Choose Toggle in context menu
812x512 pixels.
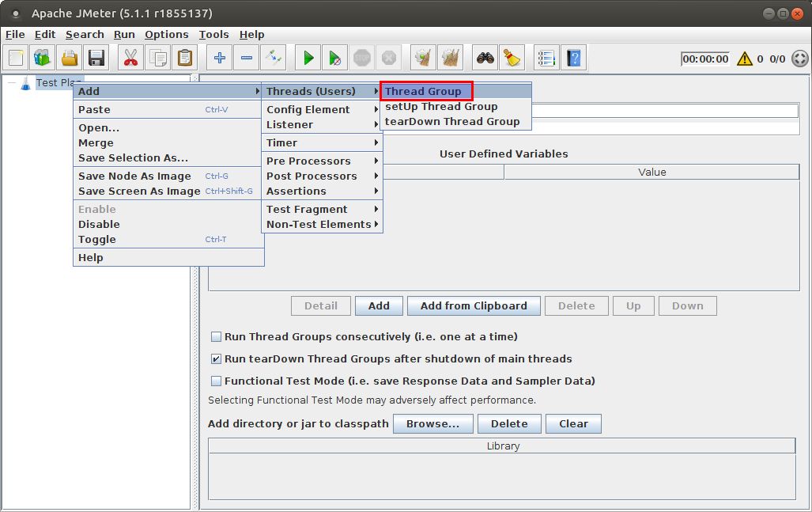pyautogui.click(x=168, y=239)
